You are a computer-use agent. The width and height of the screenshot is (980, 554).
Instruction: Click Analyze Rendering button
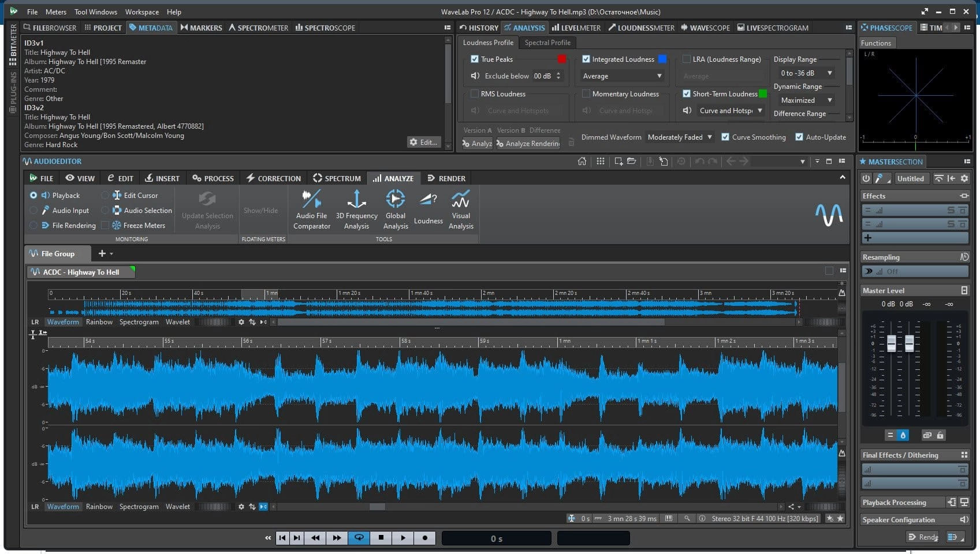528,144
